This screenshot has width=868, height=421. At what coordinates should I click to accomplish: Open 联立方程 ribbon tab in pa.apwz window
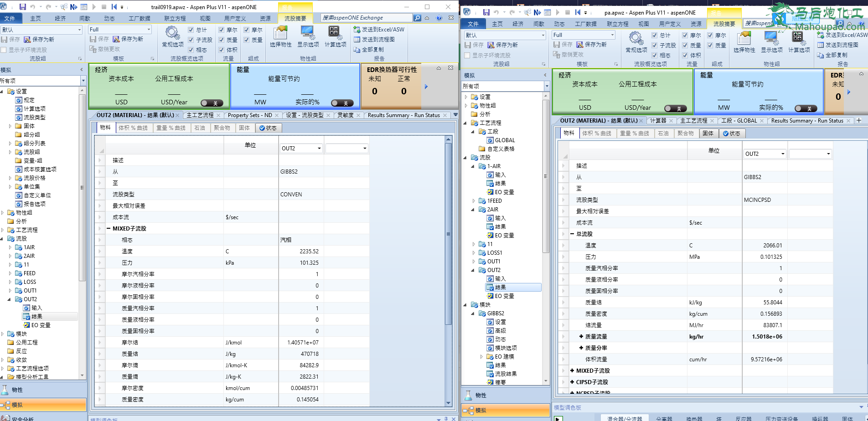[618, 24]
